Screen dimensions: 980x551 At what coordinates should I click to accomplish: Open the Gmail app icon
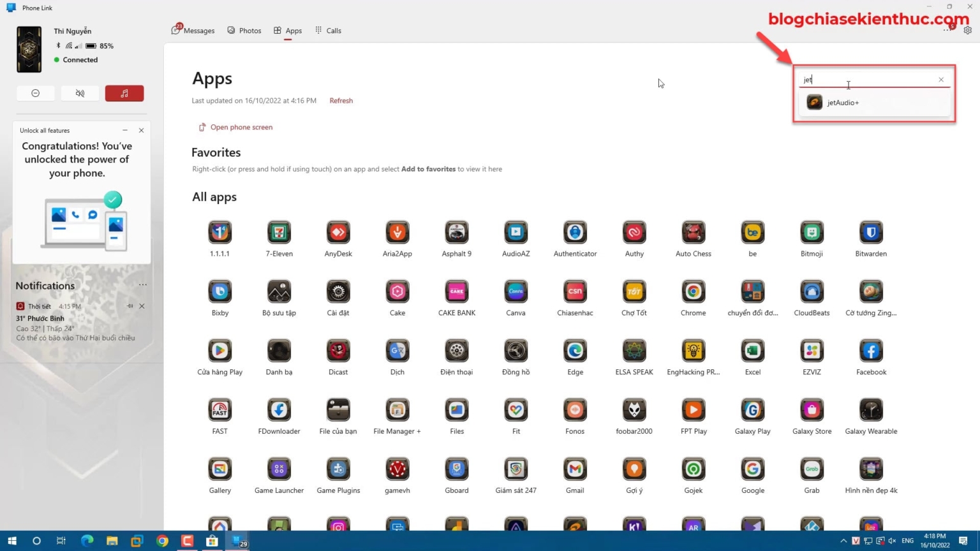pyautogui.click(x=575, y=470)
